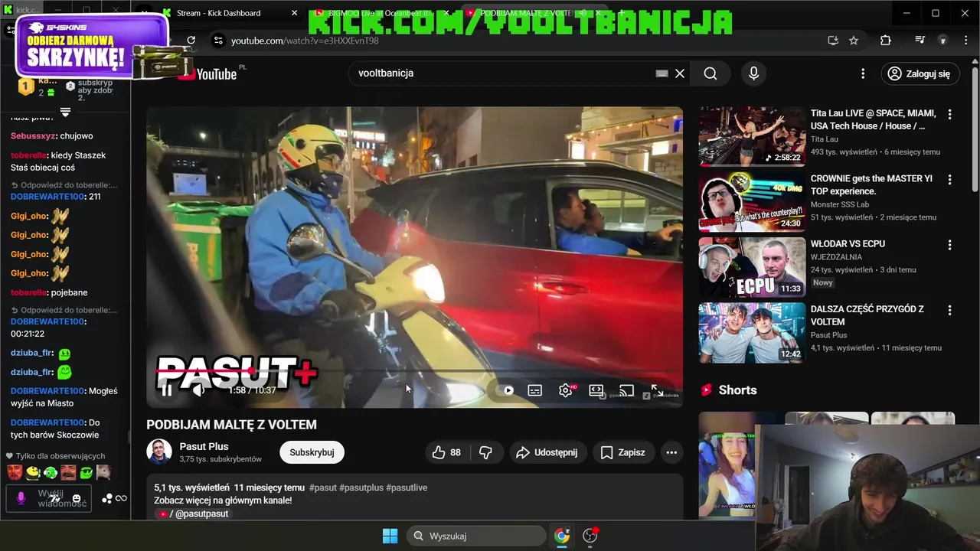Like the video with 88 likes

point(446,452)
